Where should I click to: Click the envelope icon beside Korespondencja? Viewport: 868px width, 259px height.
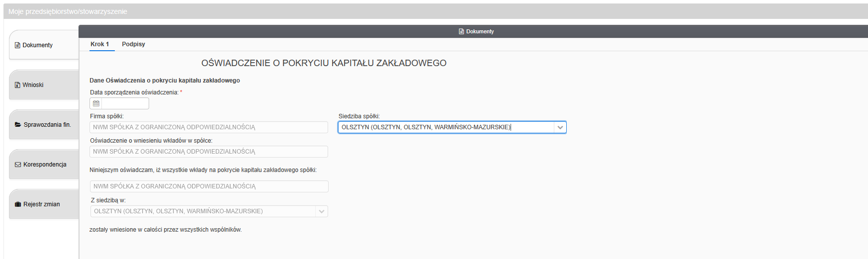pos(18,165)
